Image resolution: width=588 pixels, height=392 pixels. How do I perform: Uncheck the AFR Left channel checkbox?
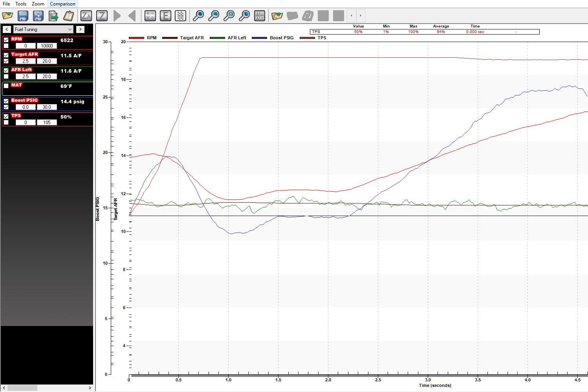(x=6, y=70)
